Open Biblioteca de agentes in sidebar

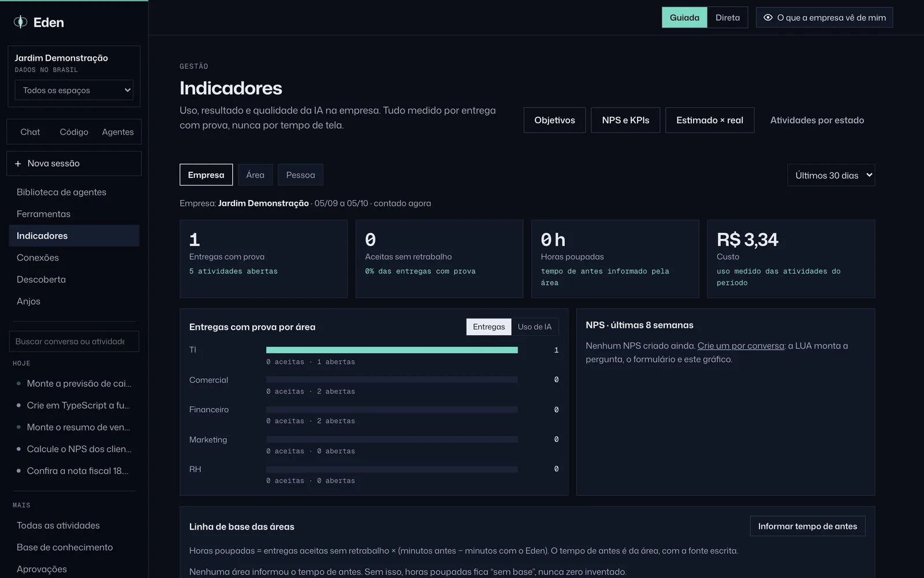[74, 192]
